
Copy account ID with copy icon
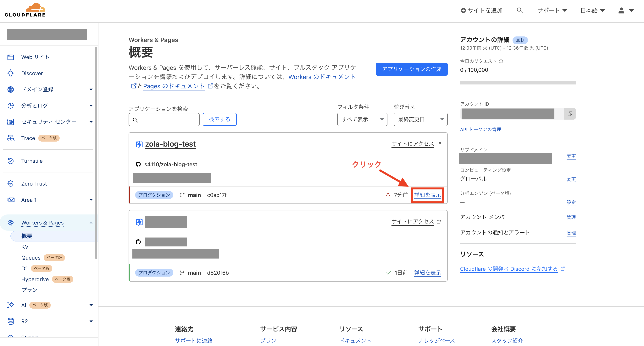pyautogui.click(x=570, y=114)
